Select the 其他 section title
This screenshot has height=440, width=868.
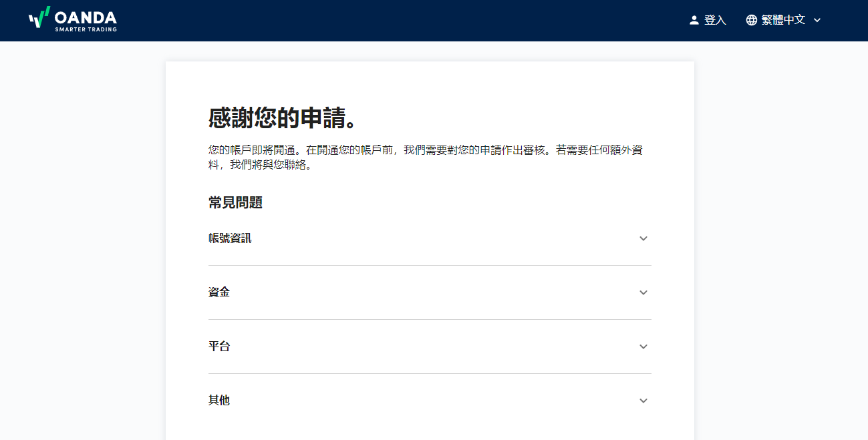pyautogui.click(x=219, y=401)
